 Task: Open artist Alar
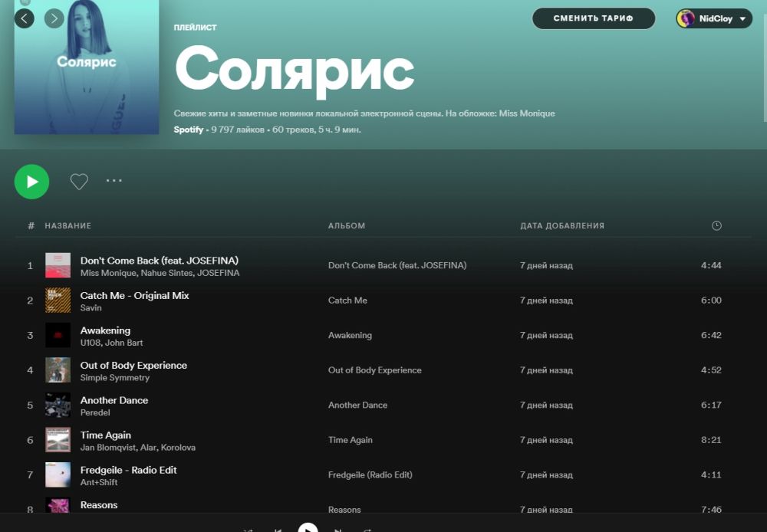(x=148, y=448)
